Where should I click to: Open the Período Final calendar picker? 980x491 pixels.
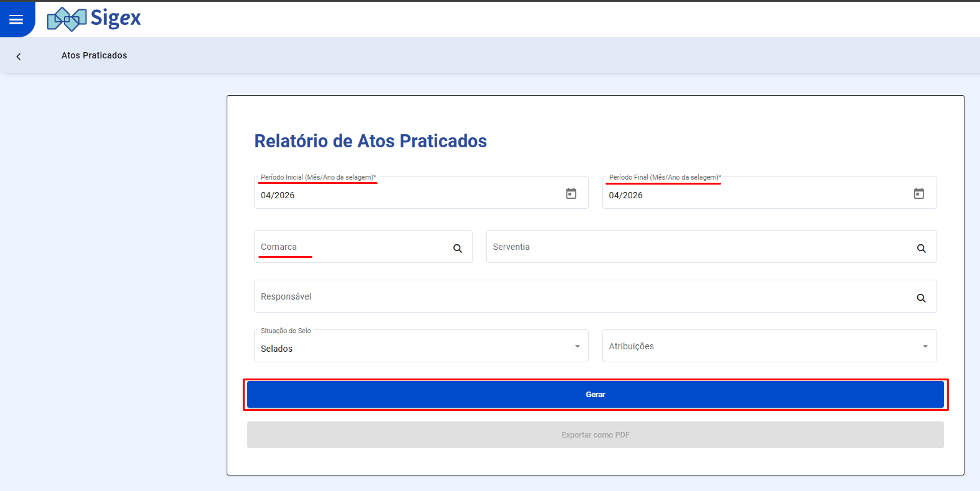coord(919,194)
